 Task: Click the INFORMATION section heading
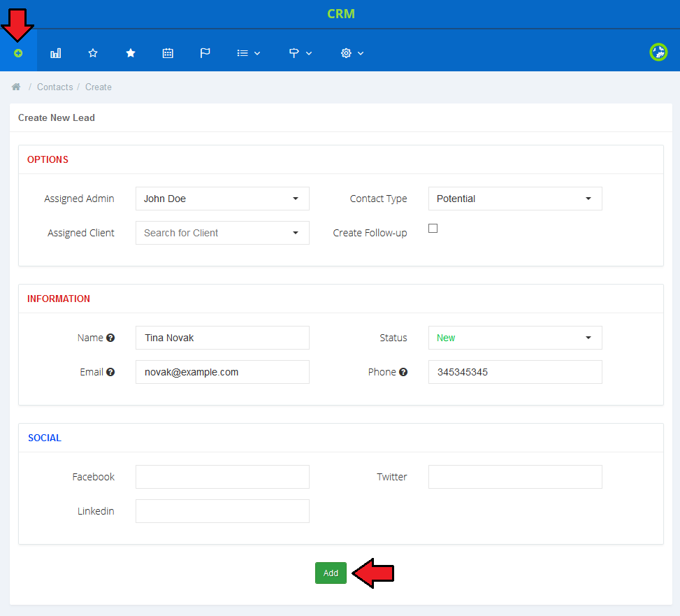pos(59,299)
